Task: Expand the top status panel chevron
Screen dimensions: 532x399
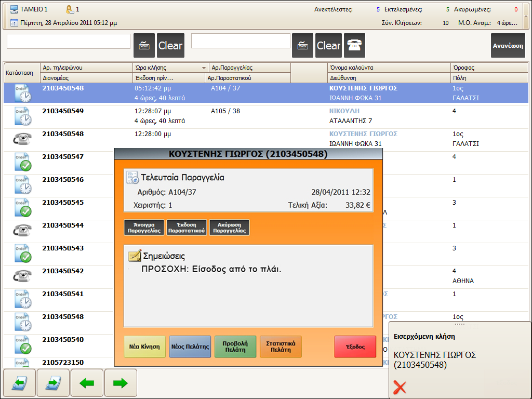Action: (x=526, y=16)
